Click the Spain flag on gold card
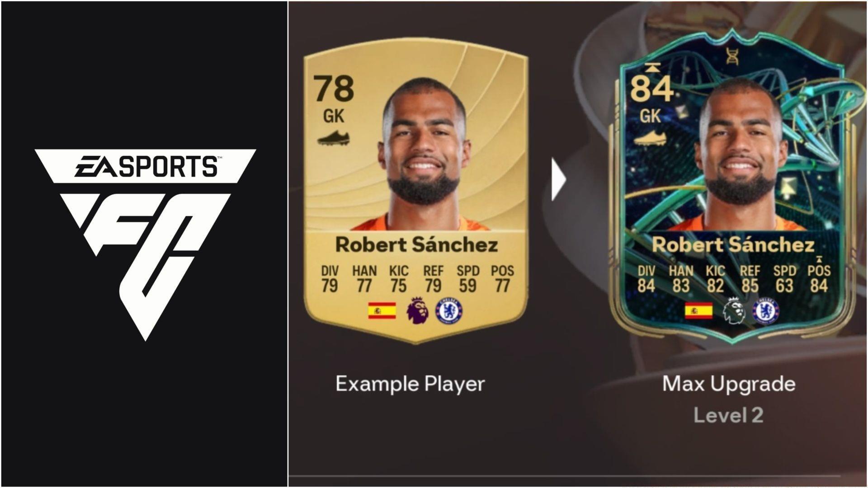The width and height of the screenshot is (868, 488). point(382,311)
